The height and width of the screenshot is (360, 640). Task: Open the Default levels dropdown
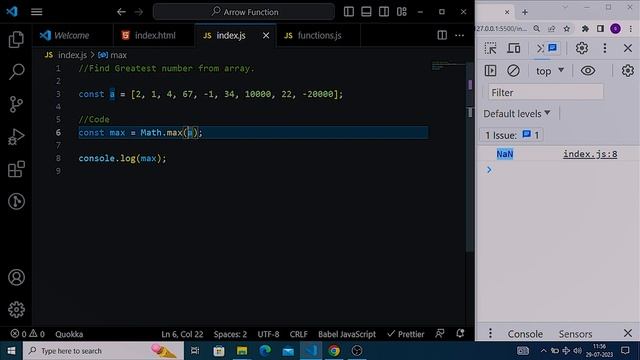point(517,113)
